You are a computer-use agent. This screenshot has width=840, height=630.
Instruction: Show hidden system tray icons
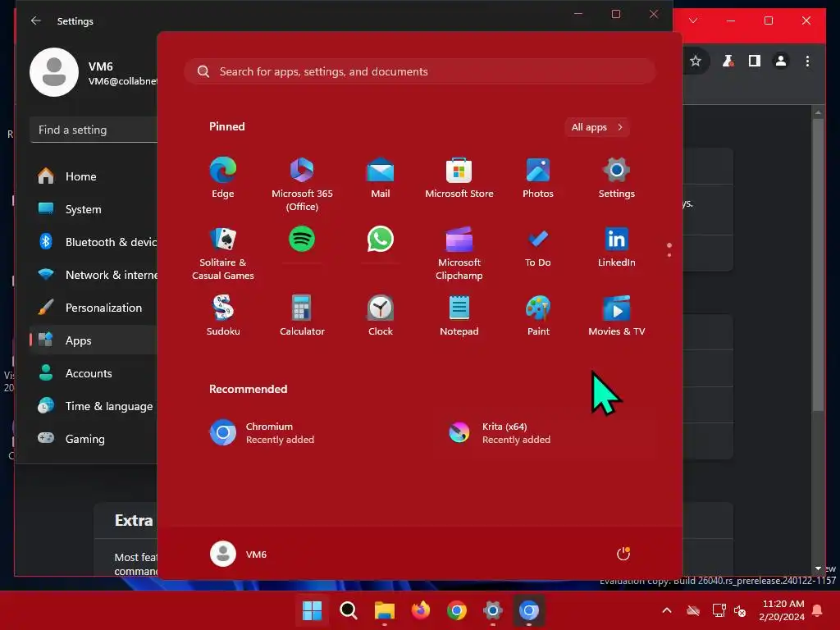click(667, 610)
